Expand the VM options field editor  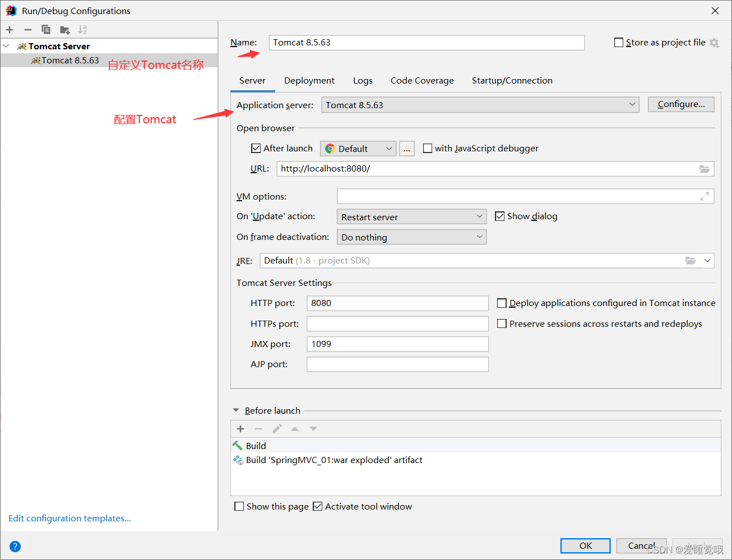pyautogui.click(x=705, y=196)
